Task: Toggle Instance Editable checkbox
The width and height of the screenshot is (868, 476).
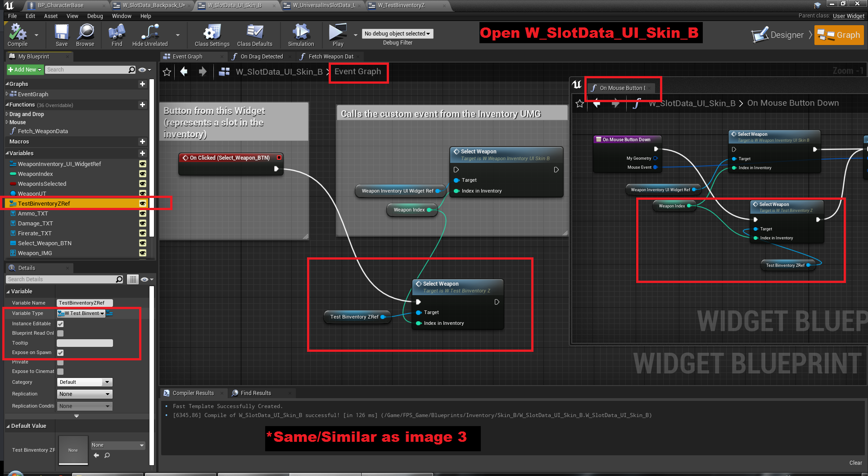Action: pyautogui.click(x=60, y=324)
